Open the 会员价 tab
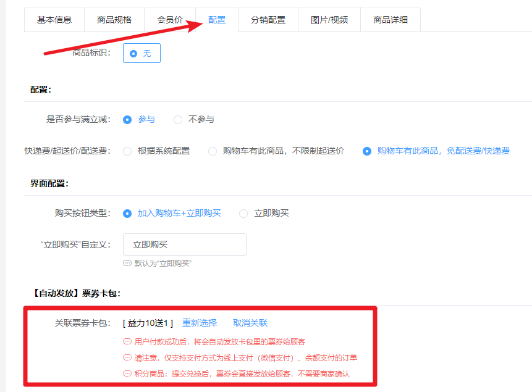This screenshot has width=532, height=392. 170,20
